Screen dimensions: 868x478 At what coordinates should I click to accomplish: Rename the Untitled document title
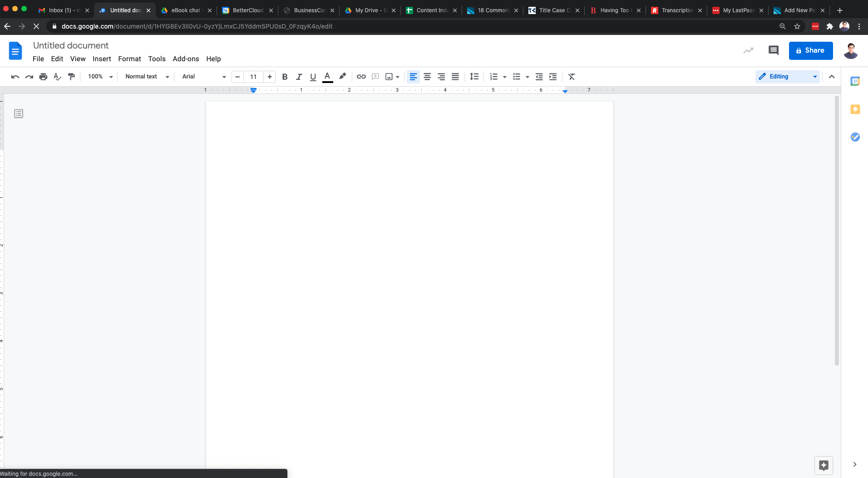tap(71, 45)
